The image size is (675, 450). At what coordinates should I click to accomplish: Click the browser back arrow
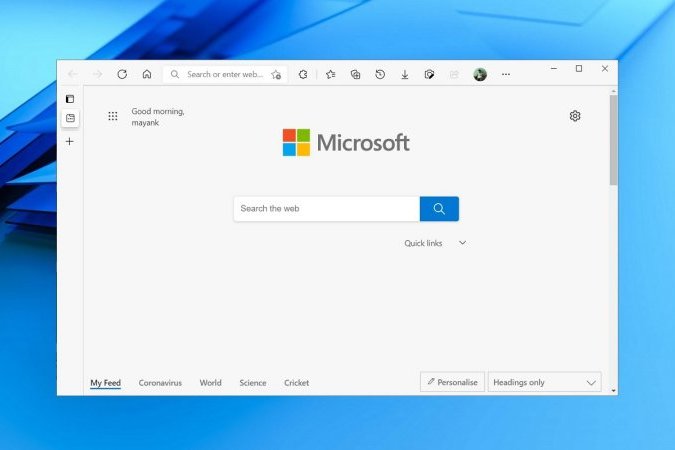click(x=72, y=74)
